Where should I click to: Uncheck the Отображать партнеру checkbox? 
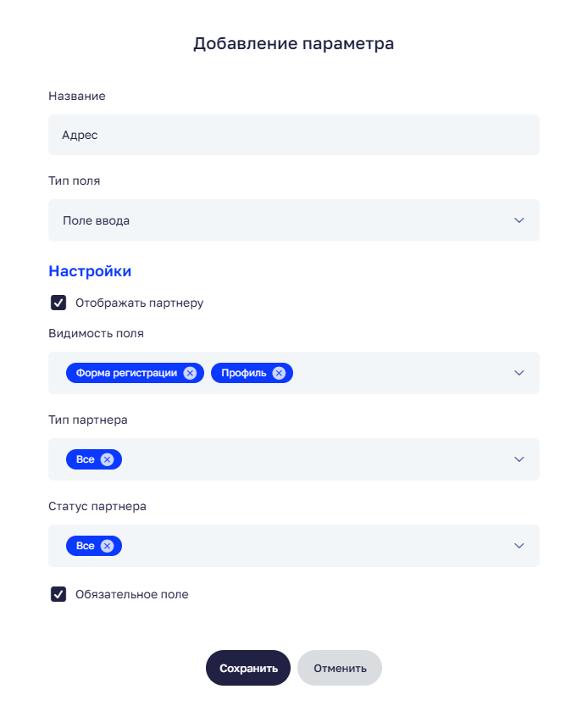pos(58,303)
